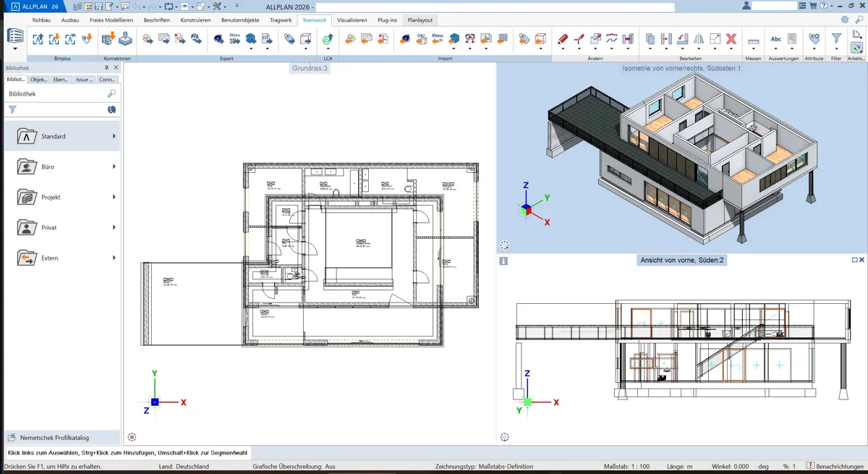Image resolution: width=868 pixels, height=474 pixels.
Task: Click the LCA upload icon
Action: [x=328, y=38]
